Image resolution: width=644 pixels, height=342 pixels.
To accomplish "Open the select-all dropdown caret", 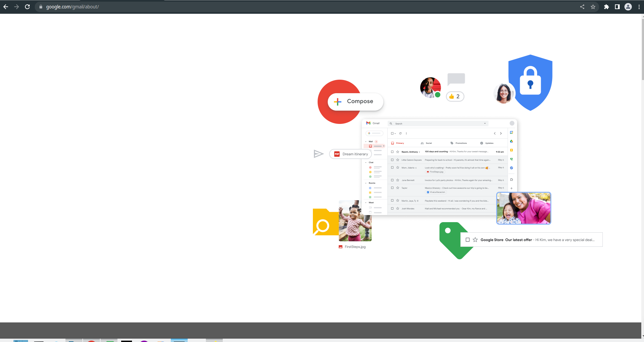I will point(395,134).
